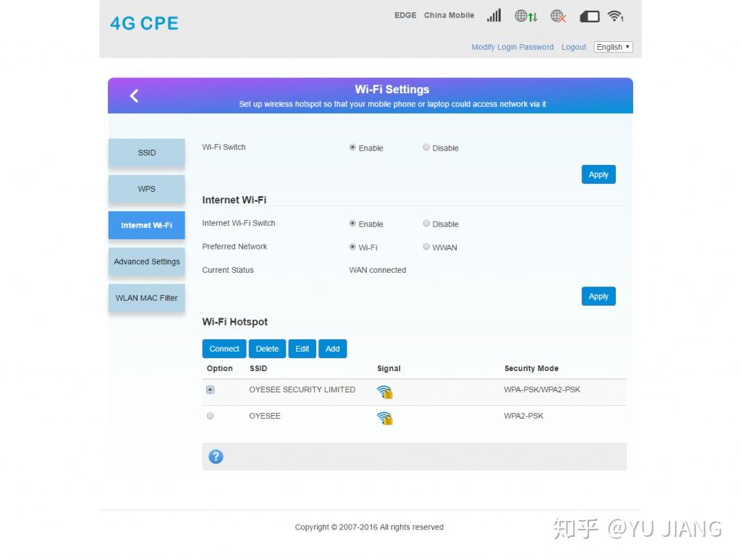
Task: Click the signal strength bars icon
Action: click(x=493, y=14)
